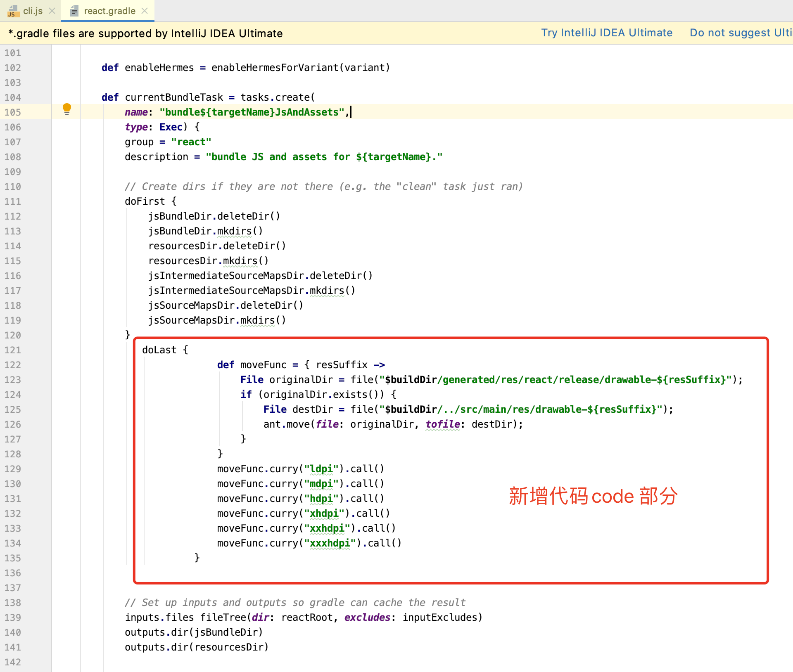Click the Do not suggest Ultimate link
Viewport: 793px width, 672px height.
pyautogui.click(x=741, y=33)
